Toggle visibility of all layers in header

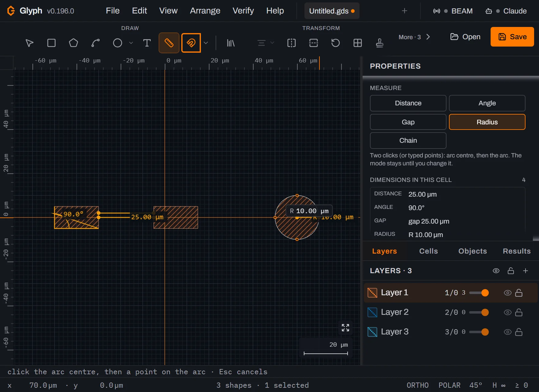tap(496, 271)
